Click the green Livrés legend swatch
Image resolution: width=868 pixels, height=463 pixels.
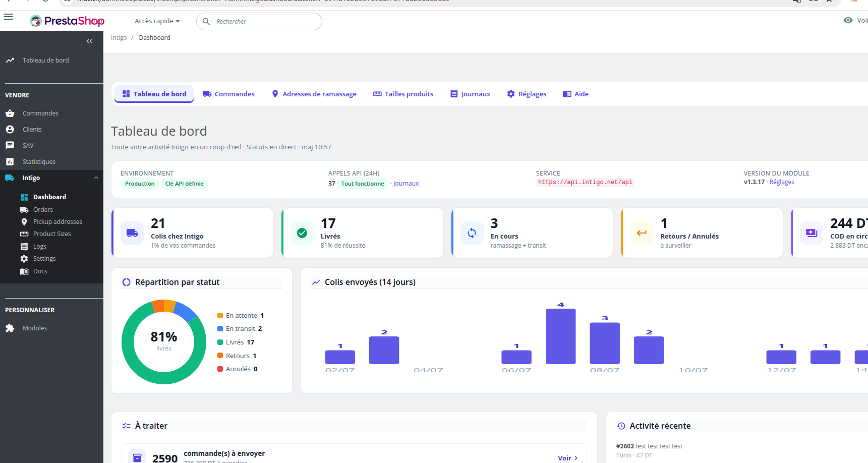(x=220, y=342)
